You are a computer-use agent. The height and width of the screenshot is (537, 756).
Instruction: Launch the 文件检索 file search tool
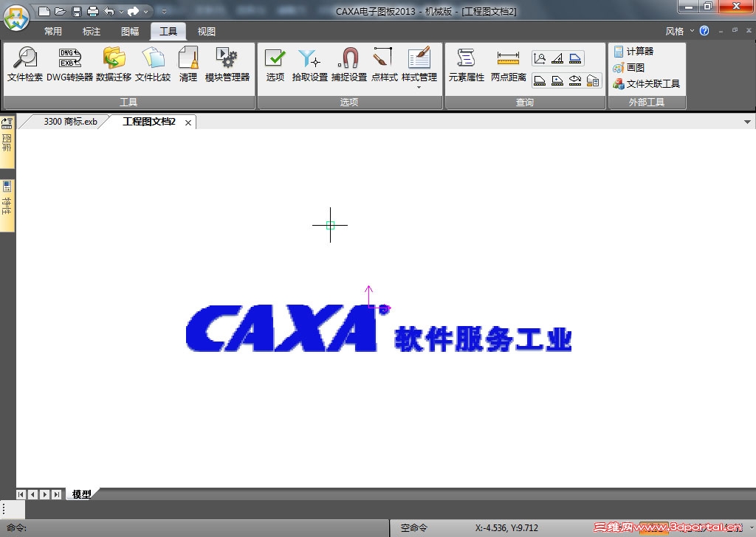25,64
